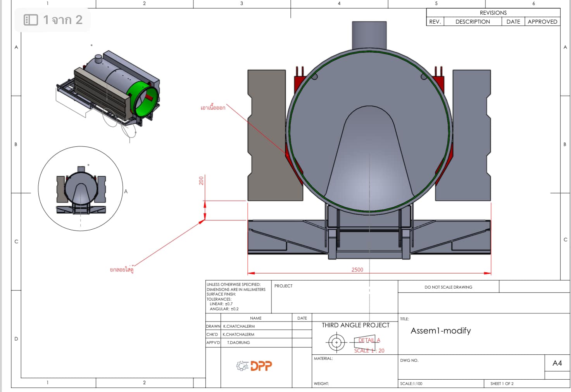The image size is (571, 392).
Task: Click the page indicator "1 จาก 2"
Action: click(63, 20)
